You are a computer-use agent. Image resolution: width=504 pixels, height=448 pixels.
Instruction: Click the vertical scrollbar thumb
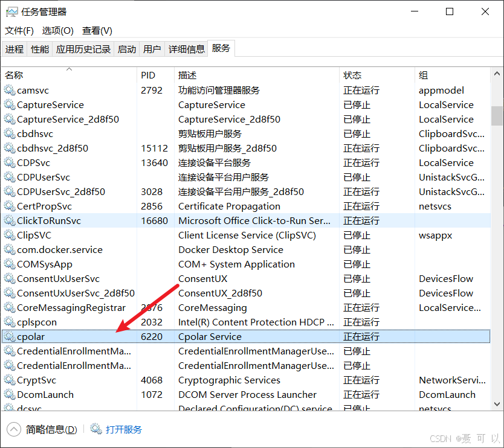click(x=497, y=115)
